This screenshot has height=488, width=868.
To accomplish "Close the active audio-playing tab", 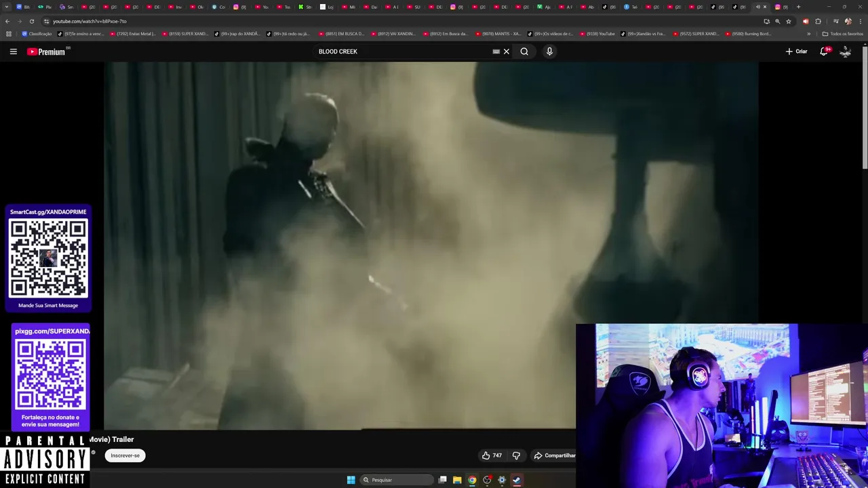I will 765,7.
